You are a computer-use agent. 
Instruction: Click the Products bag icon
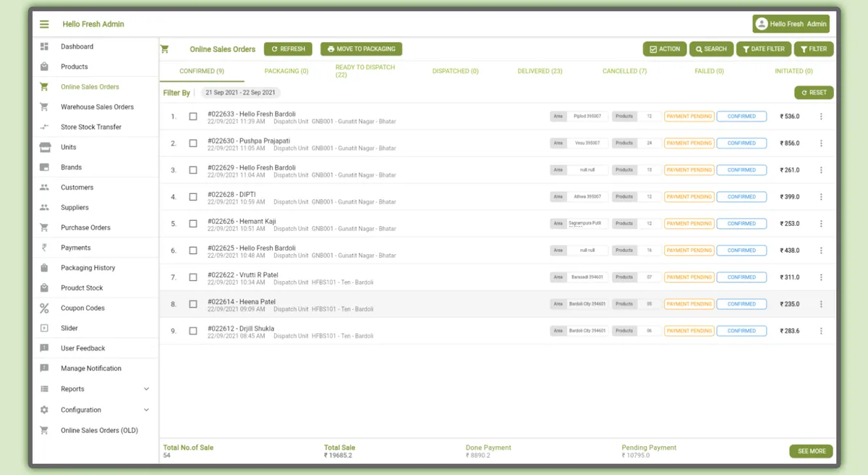44,67
